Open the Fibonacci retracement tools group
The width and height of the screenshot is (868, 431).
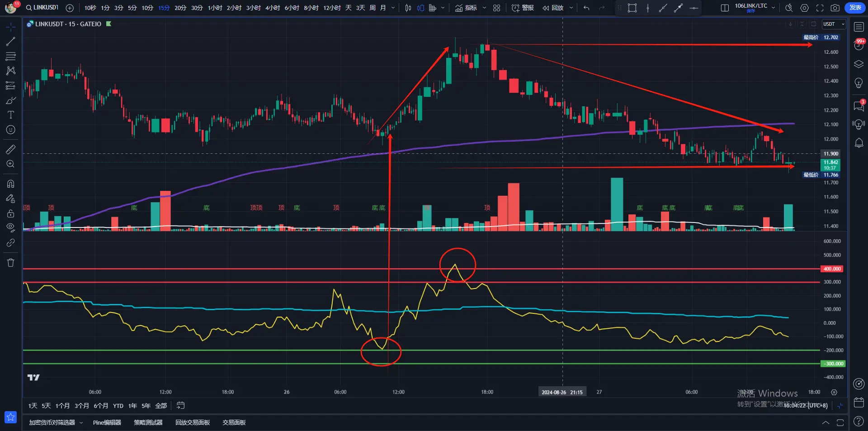[10, 56]
